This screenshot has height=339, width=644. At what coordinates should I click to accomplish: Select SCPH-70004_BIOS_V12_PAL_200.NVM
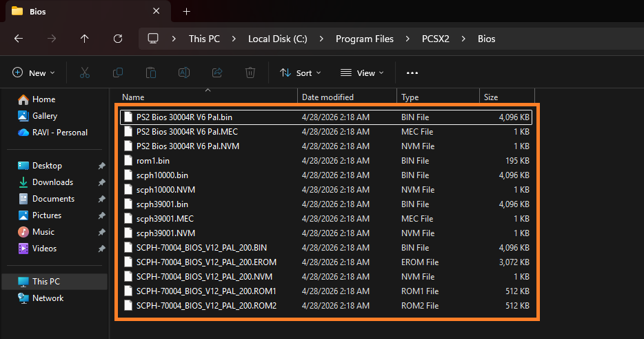[326, 276]
